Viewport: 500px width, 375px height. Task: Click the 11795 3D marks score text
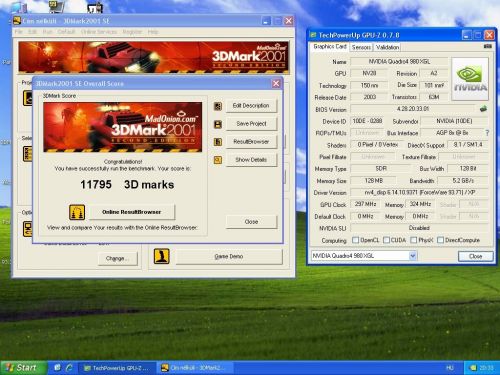click(127, 184)
